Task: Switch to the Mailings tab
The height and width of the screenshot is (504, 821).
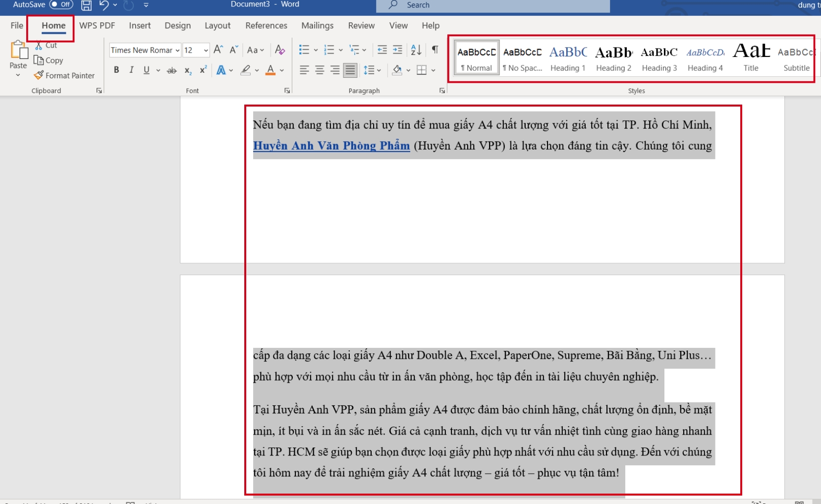Action: tap(317, 26)
